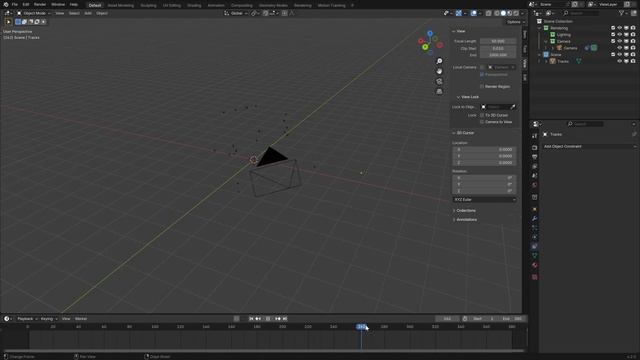Toggle Lighting collection exclude checkbox

click(613, 35)
